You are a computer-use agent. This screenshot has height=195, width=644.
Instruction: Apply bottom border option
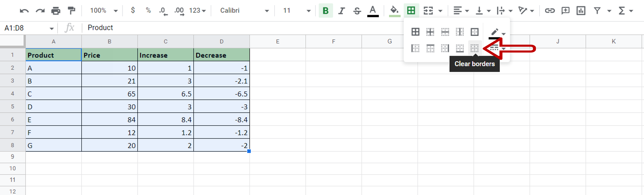[459, 48]
